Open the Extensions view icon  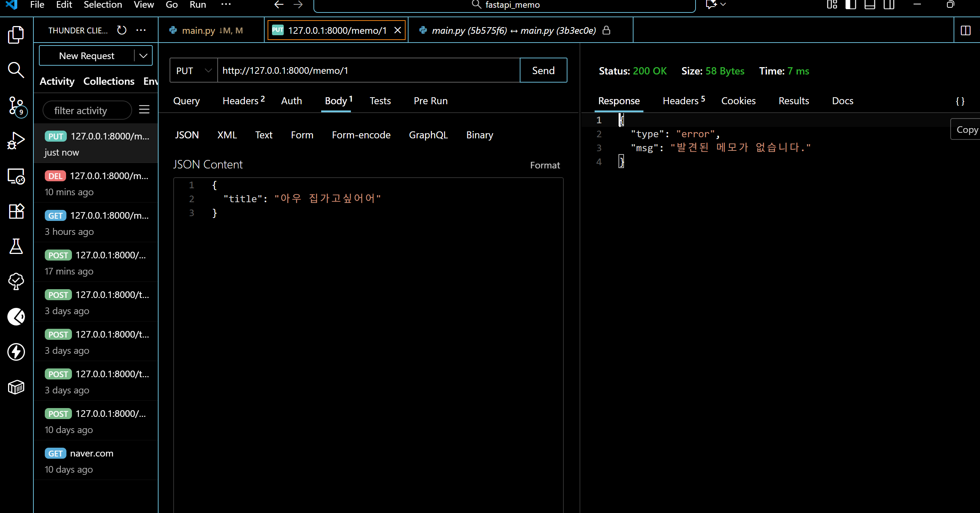click(16, 211)
